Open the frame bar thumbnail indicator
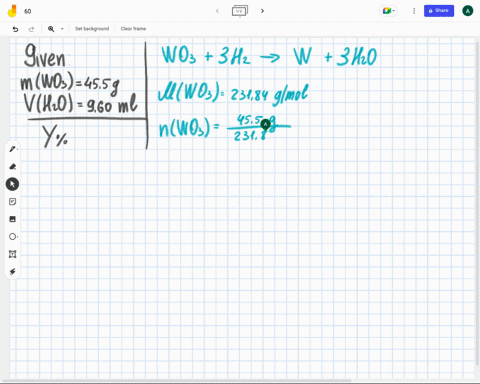 [240, 11]
